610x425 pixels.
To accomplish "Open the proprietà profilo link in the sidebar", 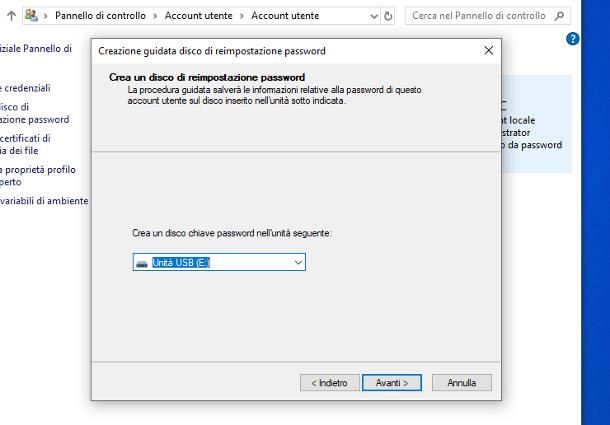I will [x=38, y=170].
